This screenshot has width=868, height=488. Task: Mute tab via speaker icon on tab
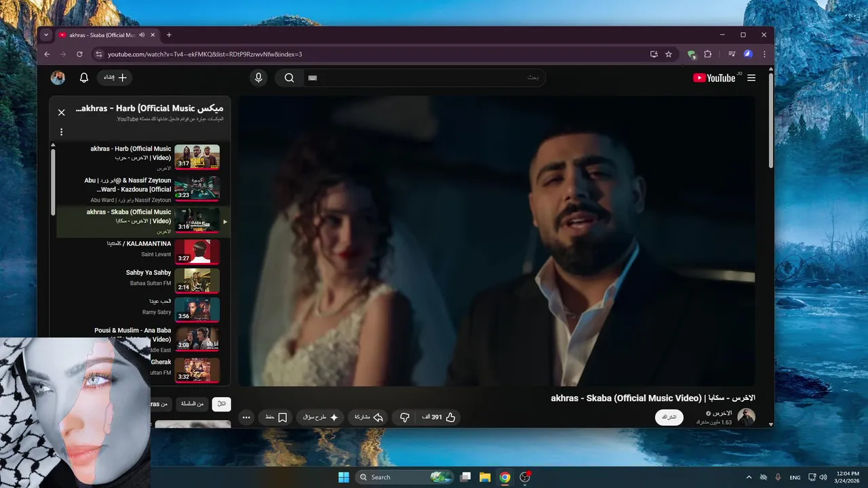[x=142, y=35]
